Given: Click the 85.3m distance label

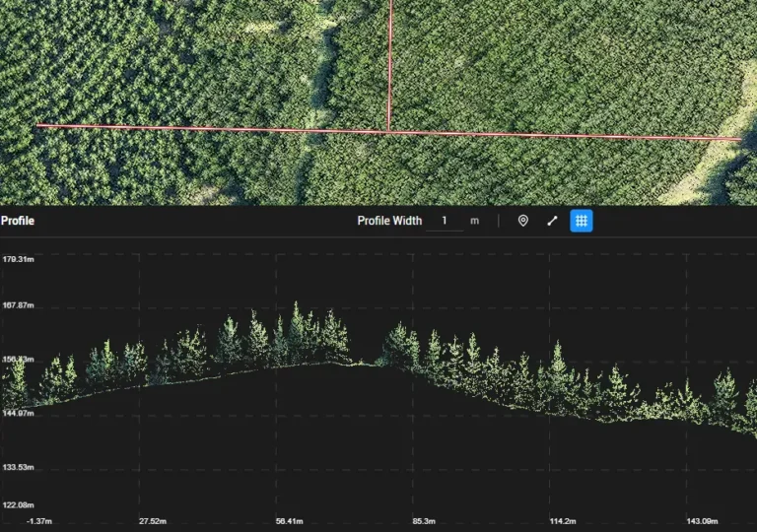Looking at the screenshot, I should point(424,521).
